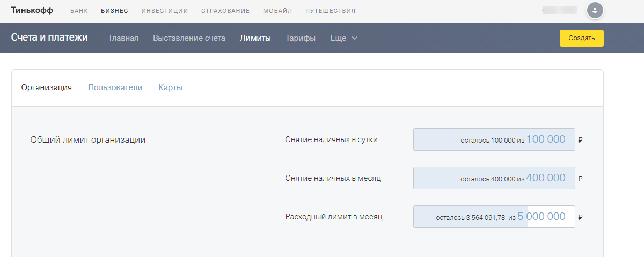This screenshot has width=644, height=257.
Task: Navigate to СТРАХОВАНИЕ in top bar
Action: (225, 11)
